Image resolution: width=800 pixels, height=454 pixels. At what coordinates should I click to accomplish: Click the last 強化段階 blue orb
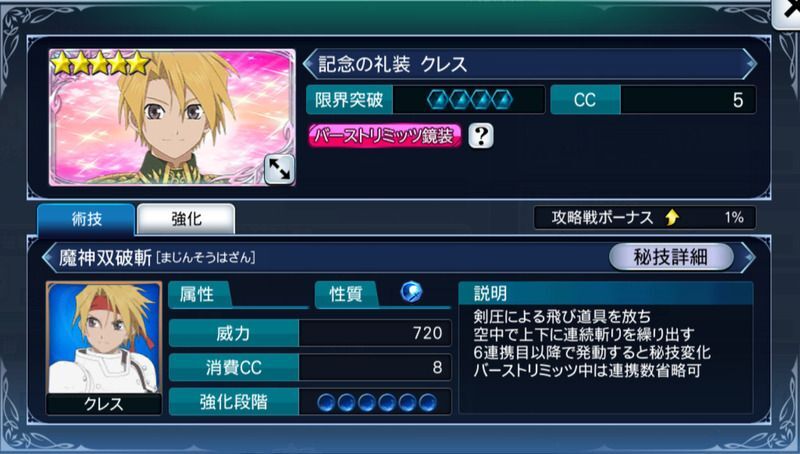(x=428, y=402)
